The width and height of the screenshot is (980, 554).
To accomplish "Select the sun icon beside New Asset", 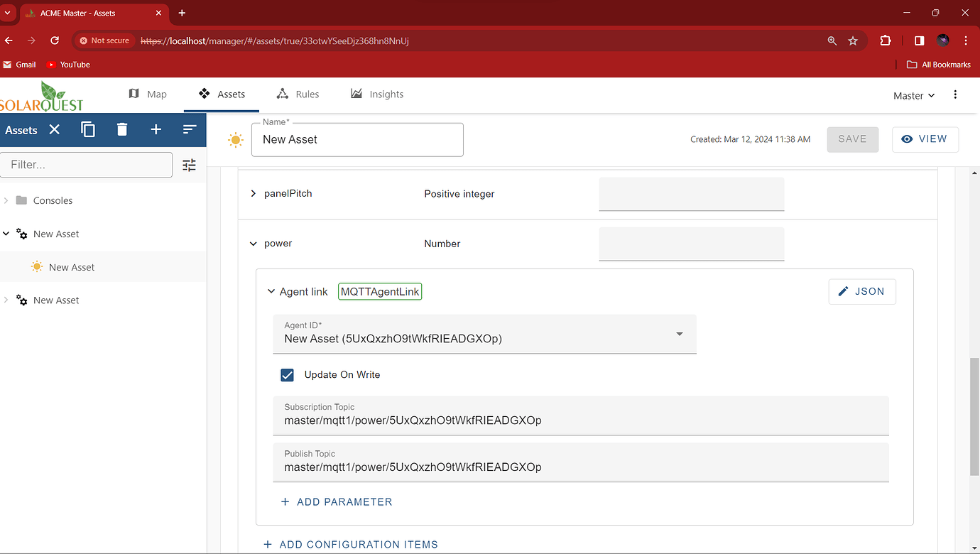I will (x=37, y=266).
